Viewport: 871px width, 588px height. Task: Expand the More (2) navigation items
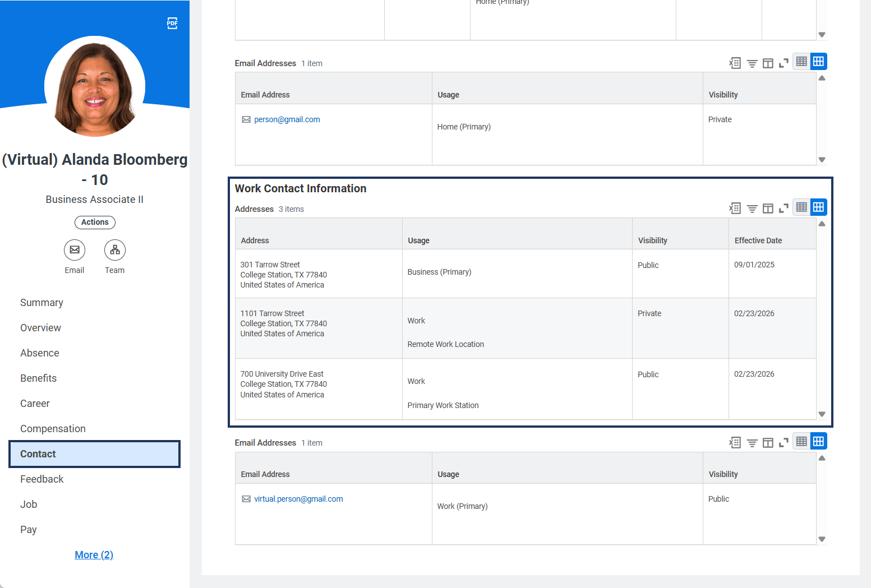point(94,555)
